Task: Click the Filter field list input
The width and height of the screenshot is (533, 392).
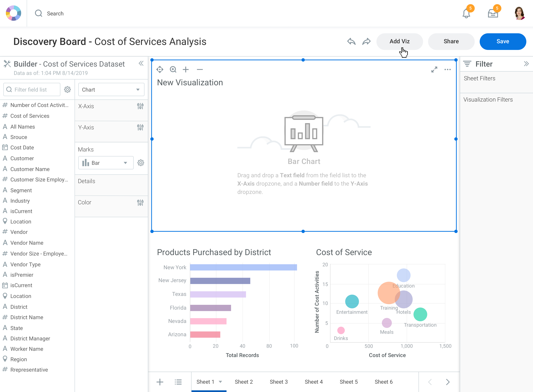Action: 32,89
